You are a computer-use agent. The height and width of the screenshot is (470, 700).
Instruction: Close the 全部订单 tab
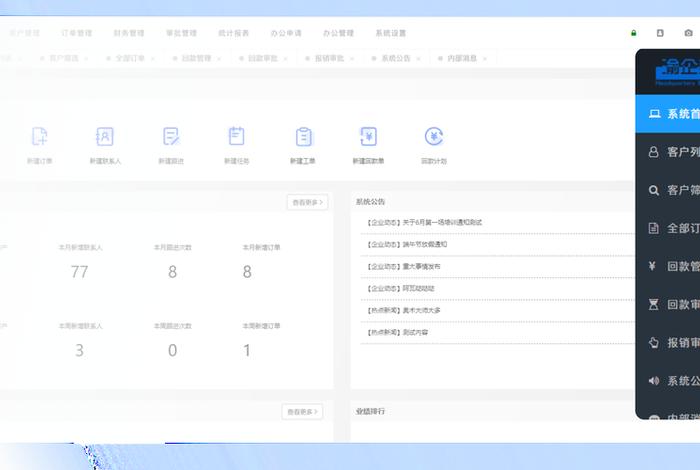(x=152, y=59)
